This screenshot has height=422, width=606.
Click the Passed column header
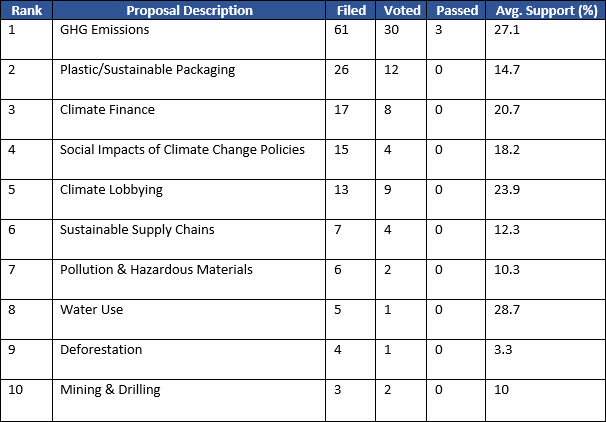coord(456,10)
